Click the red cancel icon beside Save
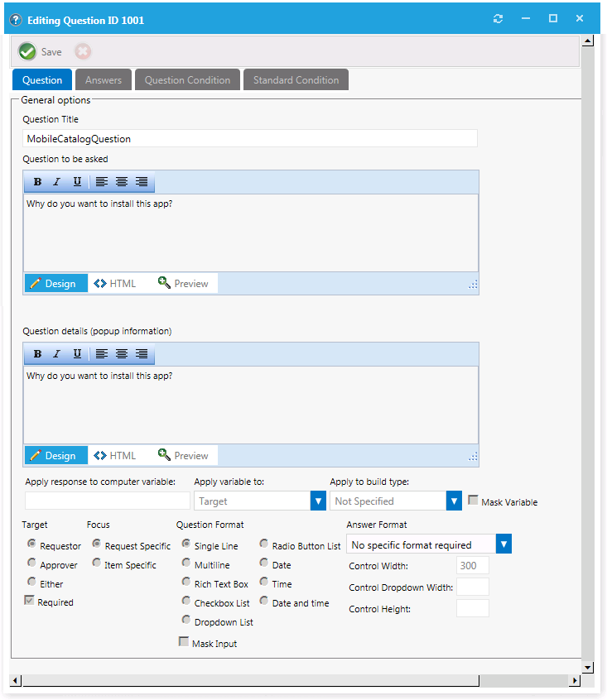 point(83,51)
